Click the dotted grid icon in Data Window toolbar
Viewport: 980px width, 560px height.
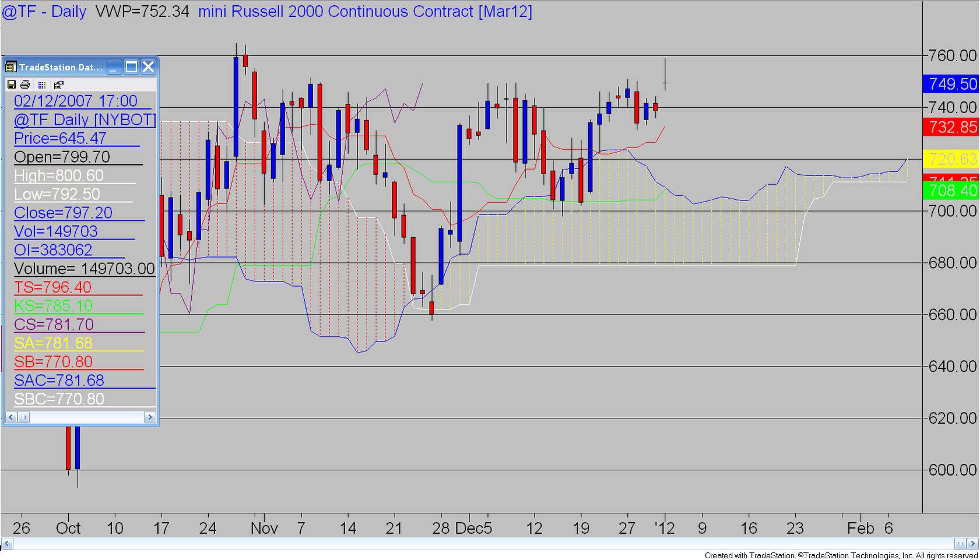point(42,85)
